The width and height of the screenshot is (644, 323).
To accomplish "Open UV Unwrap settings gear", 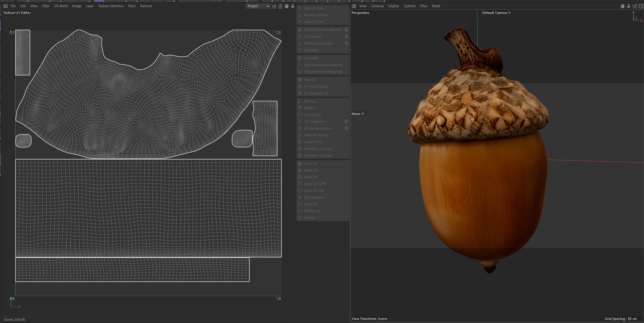I will click(x=346, y=37).
